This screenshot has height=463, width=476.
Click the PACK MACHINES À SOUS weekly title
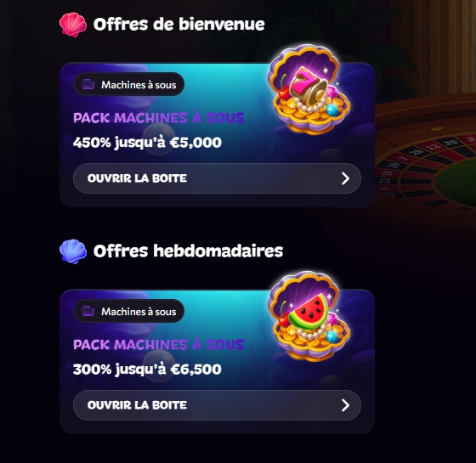[x=158, y=345]
